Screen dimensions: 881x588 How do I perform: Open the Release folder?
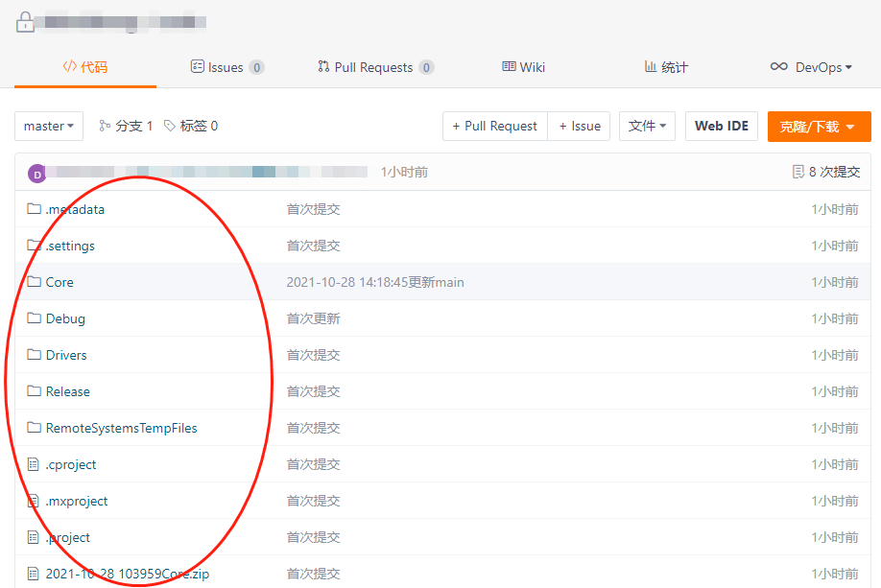tap(67, 391)
